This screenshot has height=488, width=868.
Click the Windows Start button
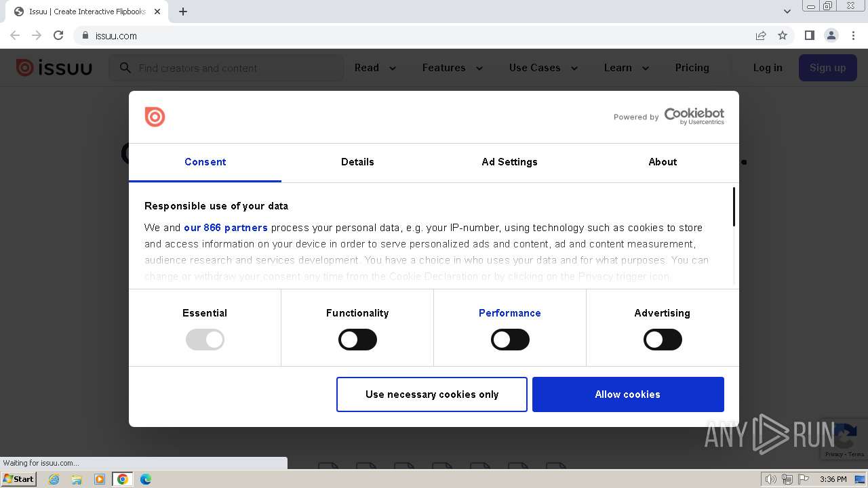point(19,479)
